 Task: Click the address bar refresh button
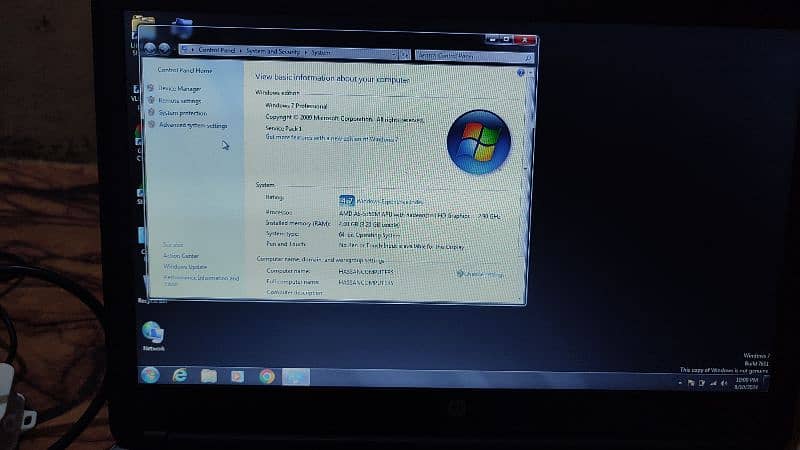(x=404, y=54)
